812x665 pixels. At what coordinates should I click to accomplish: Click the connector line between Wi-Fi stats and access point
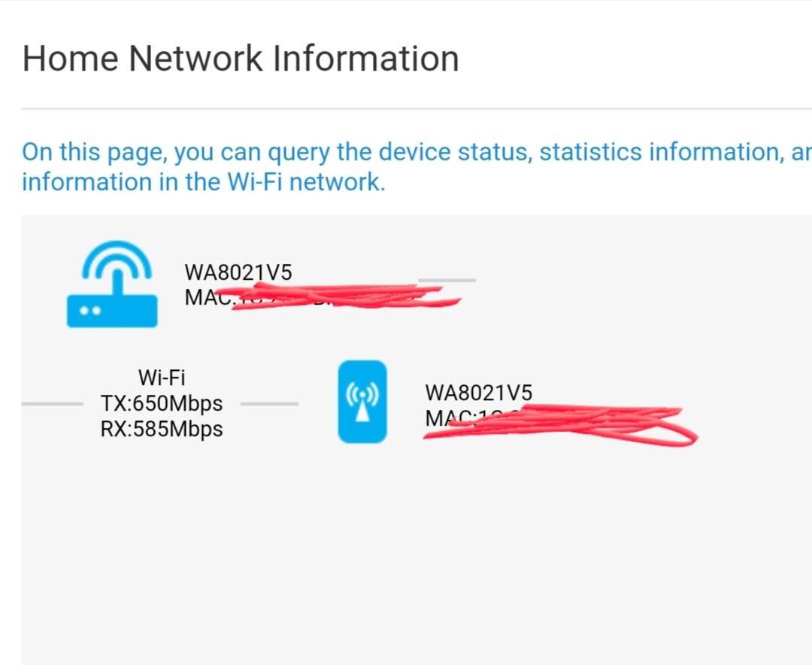(x=269, y=404)
